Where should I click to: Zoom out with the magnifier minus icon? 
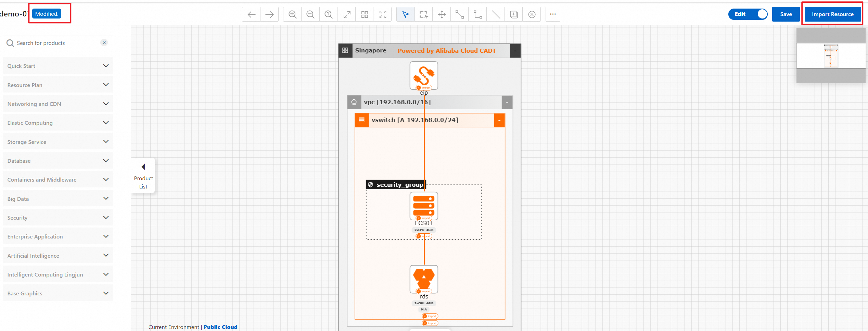tap(310, 14)
